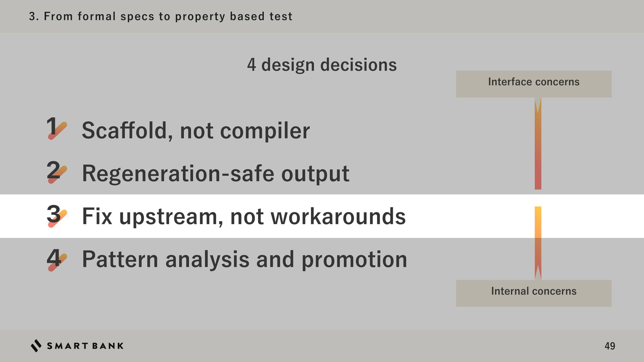Select the "Pattern analysis and promotion" item
644x362 pixels.
(244, 259)
